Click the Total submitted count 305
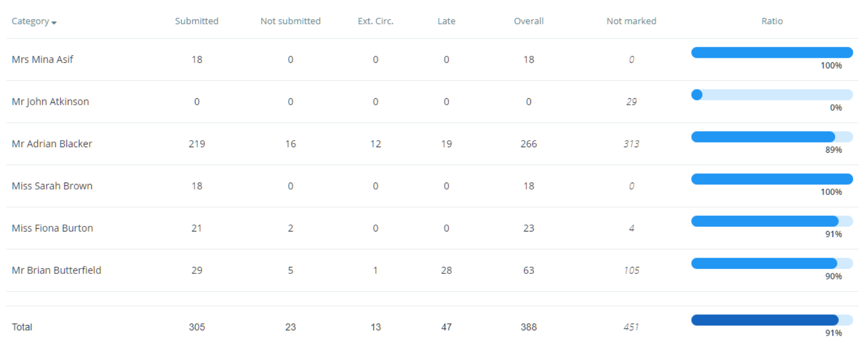 pyautogui.click(x=196, y=327)
